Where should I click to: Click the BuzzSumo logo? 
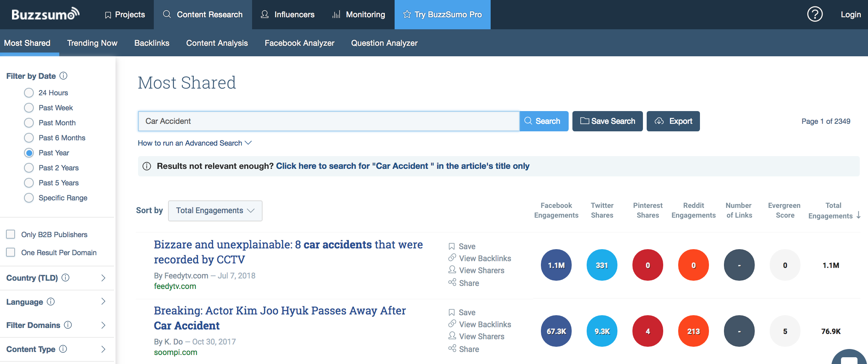[x=45, y=14]
